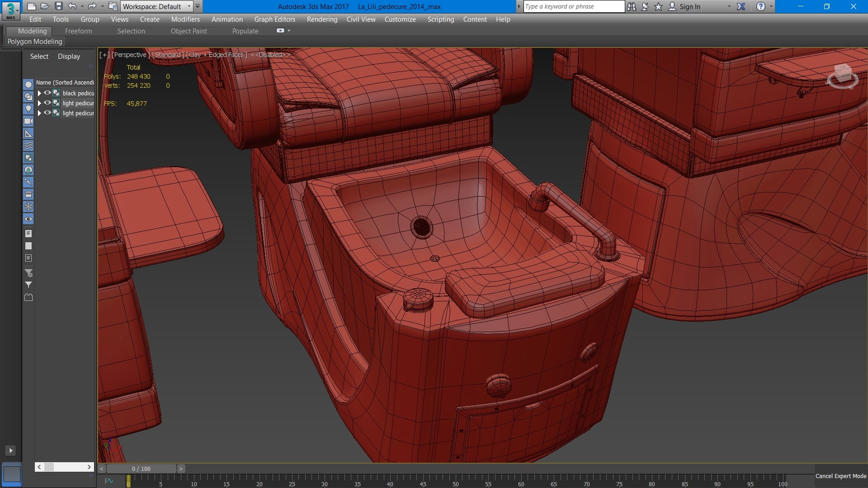Toggle the Display Shapes filter icon
The image size is (868, 488).
pyautogui.click(x=28, y=97)
